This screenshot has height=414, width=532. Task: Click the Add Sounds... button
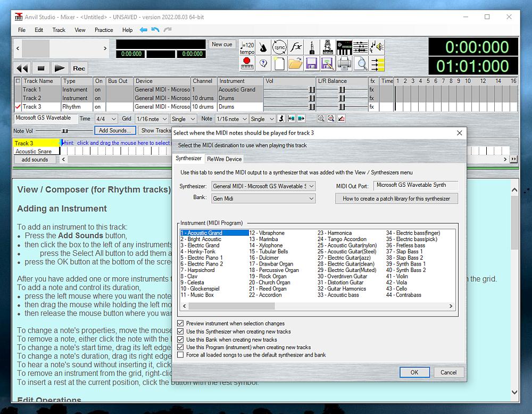(x=115, y=130)
